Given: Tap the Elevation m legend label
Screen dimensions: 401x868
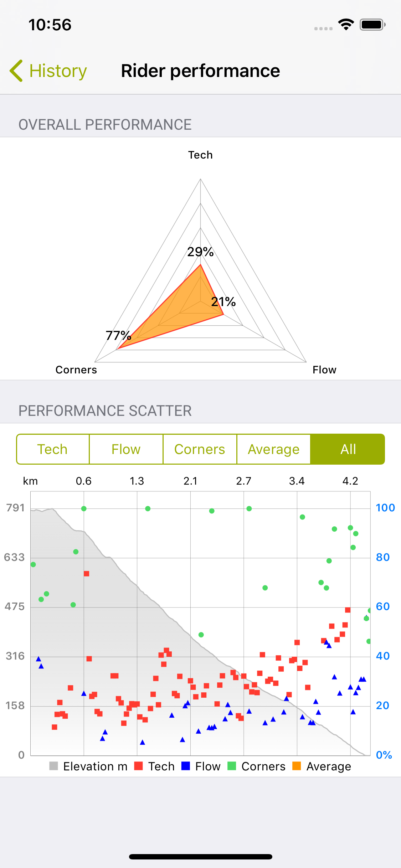Looking at the screenshot, I should pos(95,766).
